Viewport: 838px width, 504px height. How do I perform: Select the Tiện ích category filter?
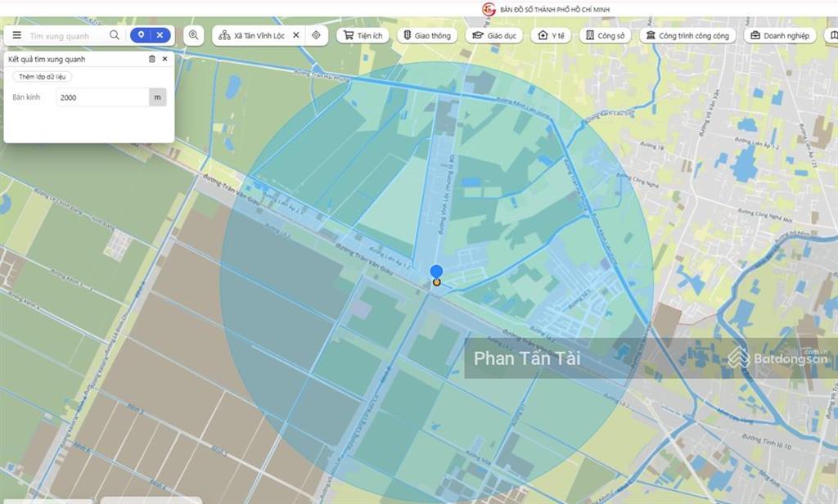click(363, 36)
